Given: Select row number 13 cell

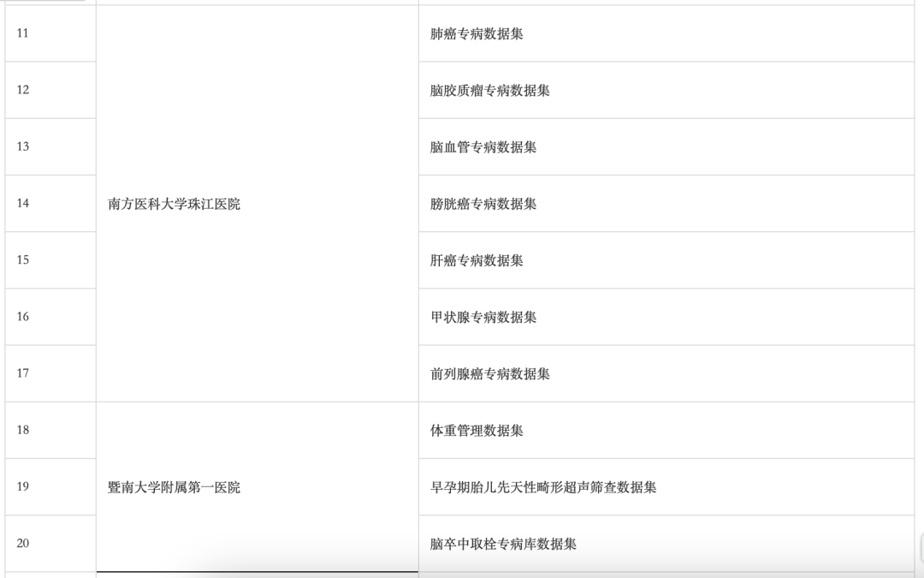Looking at the screenshot, I should pos(23,146).
